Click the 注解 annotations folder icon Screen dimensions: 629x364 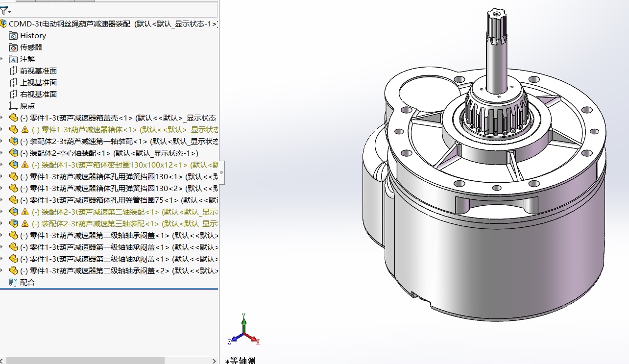[x=13, y=59]
